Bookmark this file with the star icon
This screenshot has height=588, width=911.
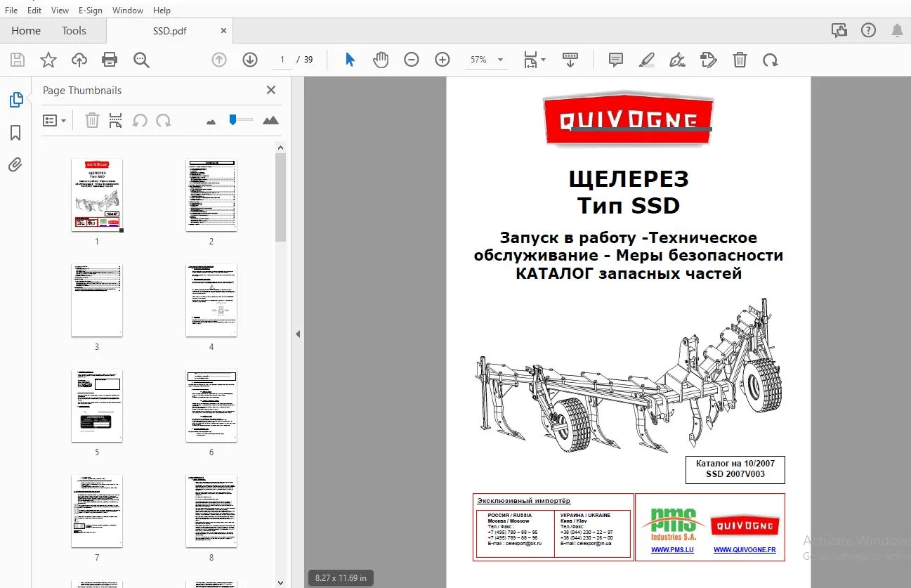point(48,60)
